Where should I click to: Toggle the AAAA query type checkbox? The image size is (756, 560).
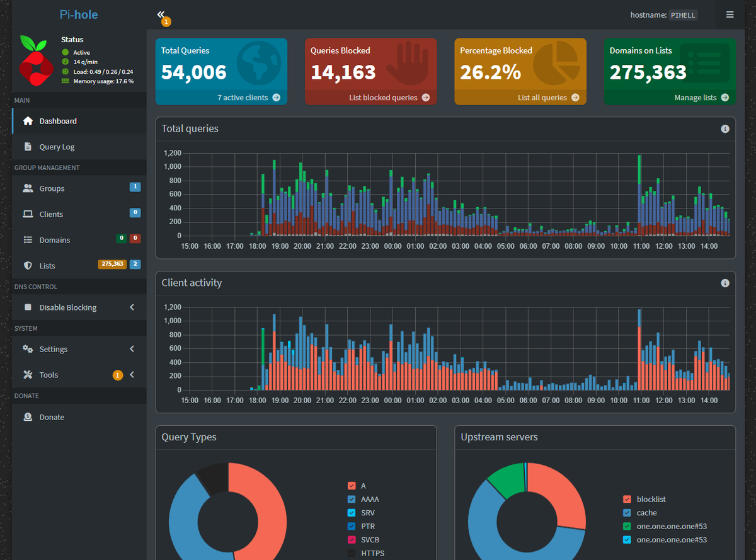pyautogui.click(x=352, y=500)
